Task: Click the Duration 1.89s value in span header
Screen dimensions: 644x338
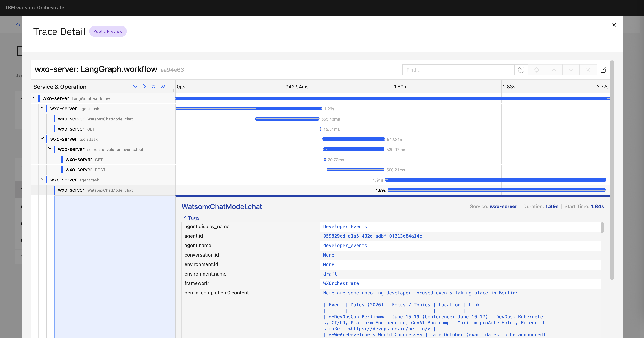Action: [x=552, y=207]
